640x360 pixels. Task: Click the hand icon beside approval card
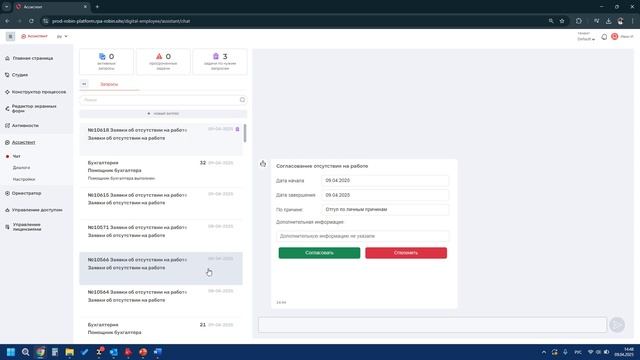[x=263, y=164]
